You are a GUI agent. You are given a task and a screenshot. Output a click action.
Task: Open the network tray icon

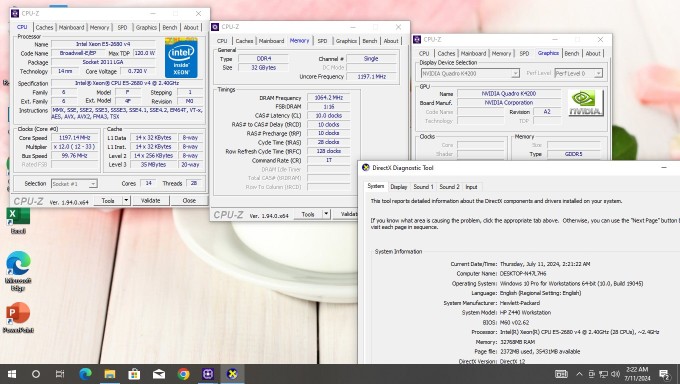[x=603, y=374]
